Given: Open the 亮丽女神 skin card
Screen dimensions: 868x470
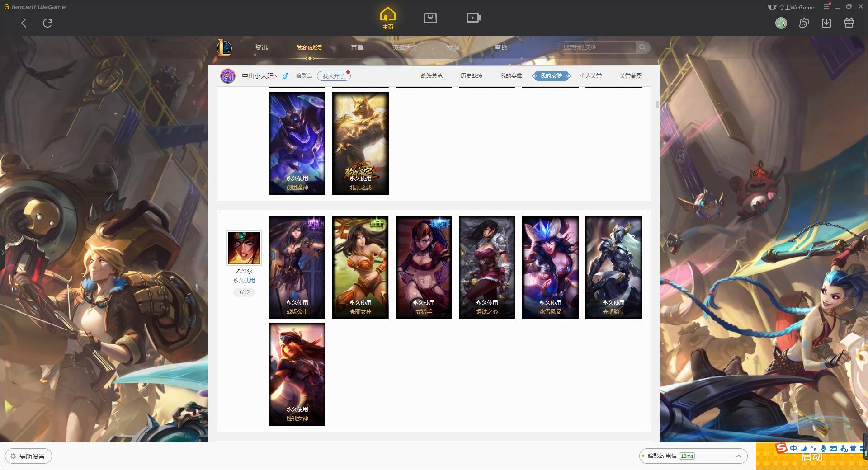Looking at the screenshot, I should 360,268.
